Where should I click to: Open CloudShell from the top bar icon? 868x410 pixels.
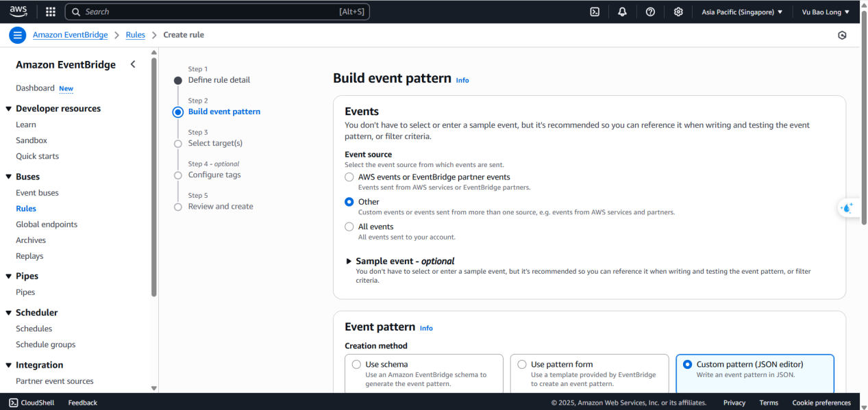595,12
